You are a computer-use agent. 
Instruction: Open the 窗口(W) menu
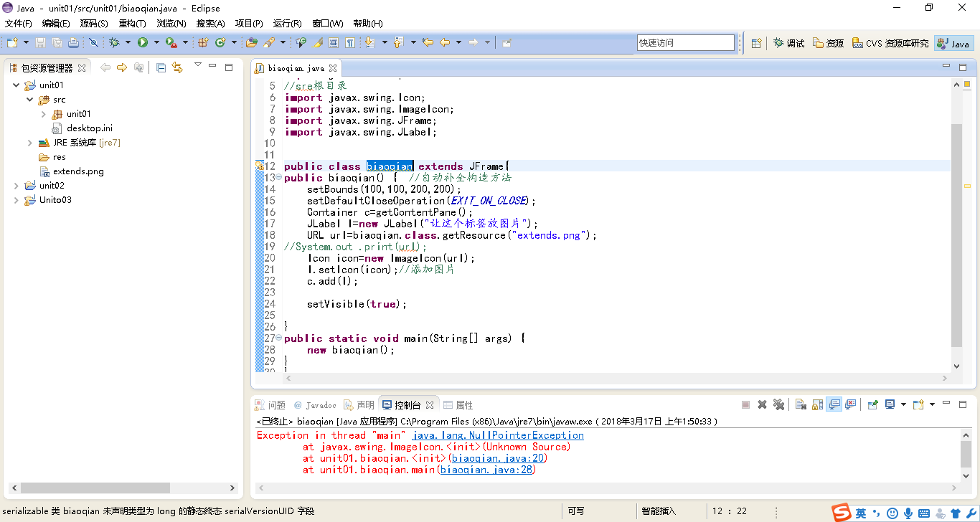(x=328, y=24)
